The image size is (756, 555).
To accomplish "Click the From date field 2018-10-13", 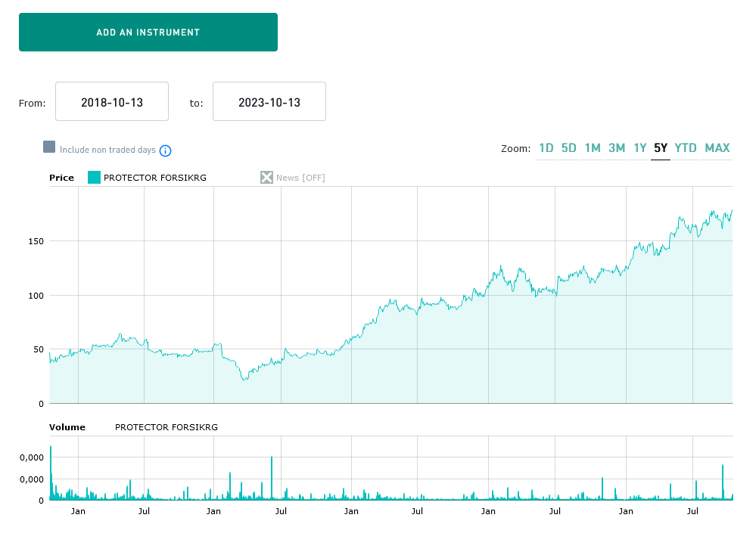I will (x=112, y=102).
